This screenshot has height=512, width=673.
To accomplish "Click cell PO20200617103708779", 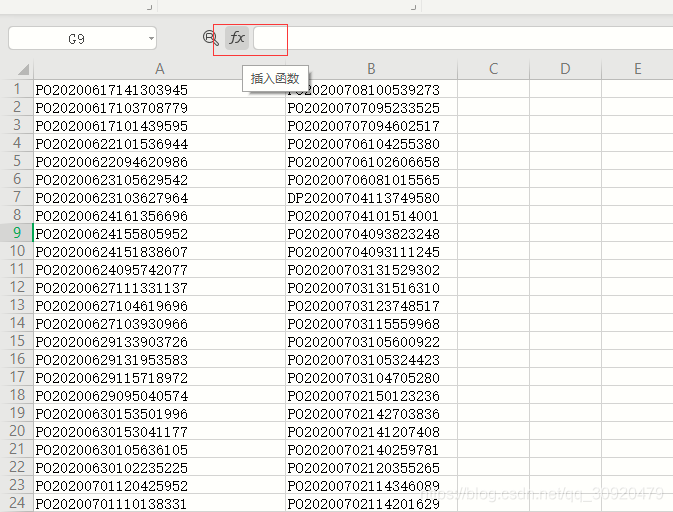I will (x=160, y=107).
